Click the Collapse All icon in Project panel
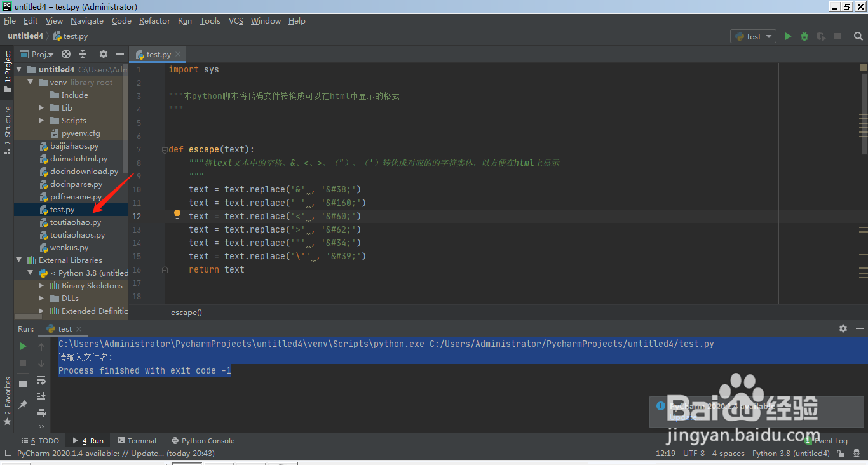 pos(83,55)
